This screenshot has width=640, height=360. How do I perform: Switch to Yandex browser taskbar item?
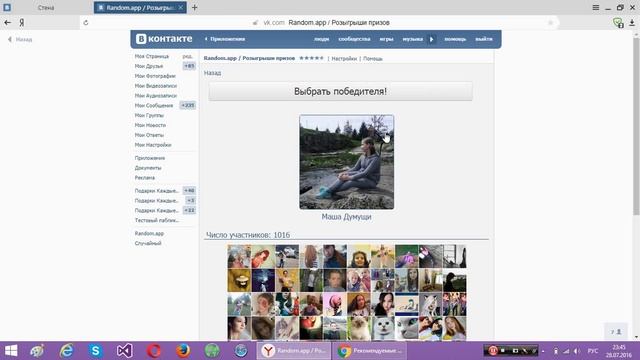pyautogui.click(x=293, y=351)
